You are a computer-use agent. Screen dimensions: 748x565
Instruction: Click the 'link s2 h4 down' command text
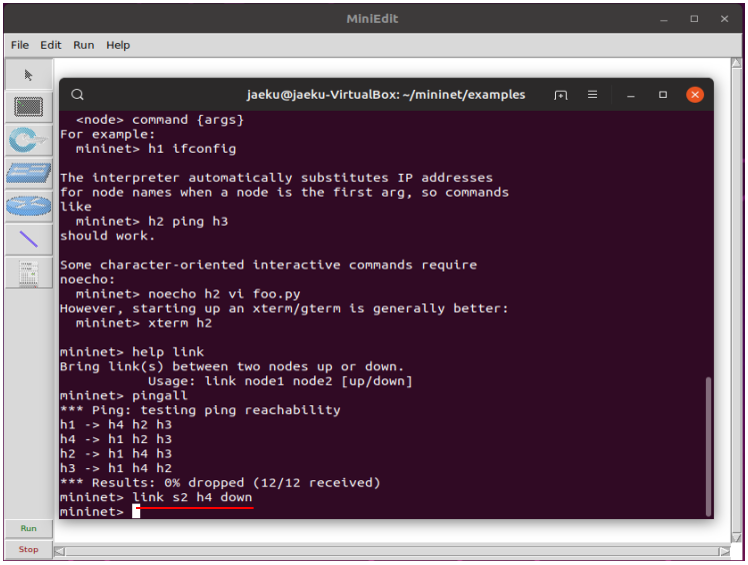tap(192, 497)
